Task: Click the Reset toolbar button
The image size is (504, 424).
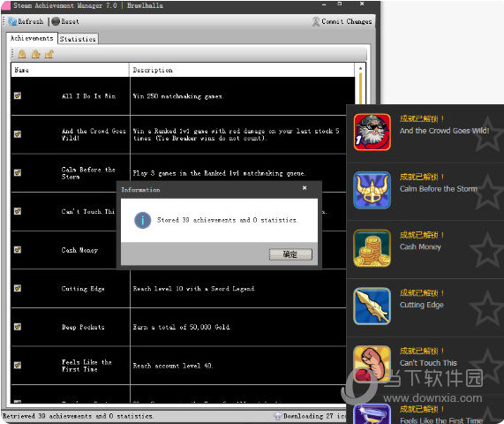Action: click(65, 21)
